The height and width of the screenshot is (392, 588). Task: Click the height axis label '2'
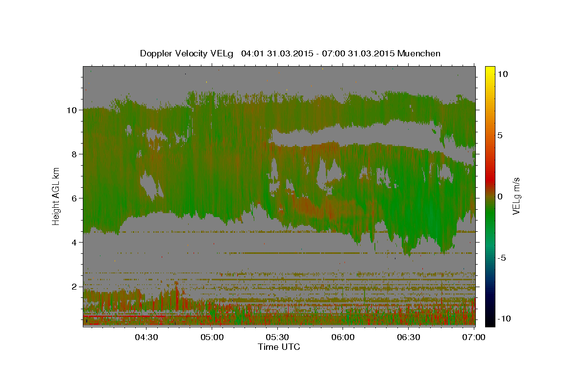click(x=74, y=287)
